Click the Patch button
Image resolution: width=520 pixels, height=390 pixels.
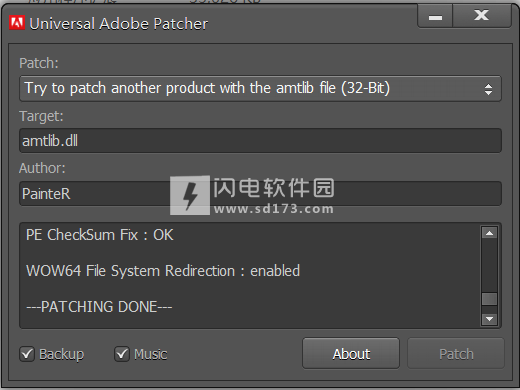[456, 353]
